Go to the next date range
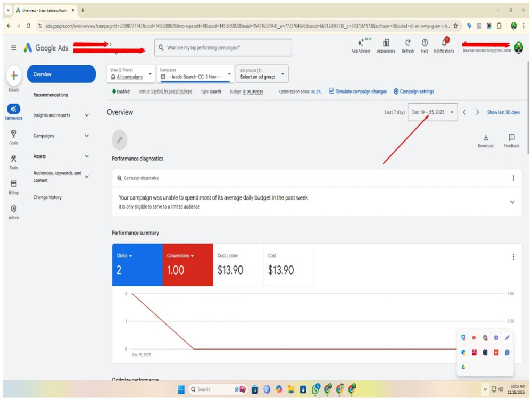The width and height of the screenshot is (532, 399). [477, 112]
